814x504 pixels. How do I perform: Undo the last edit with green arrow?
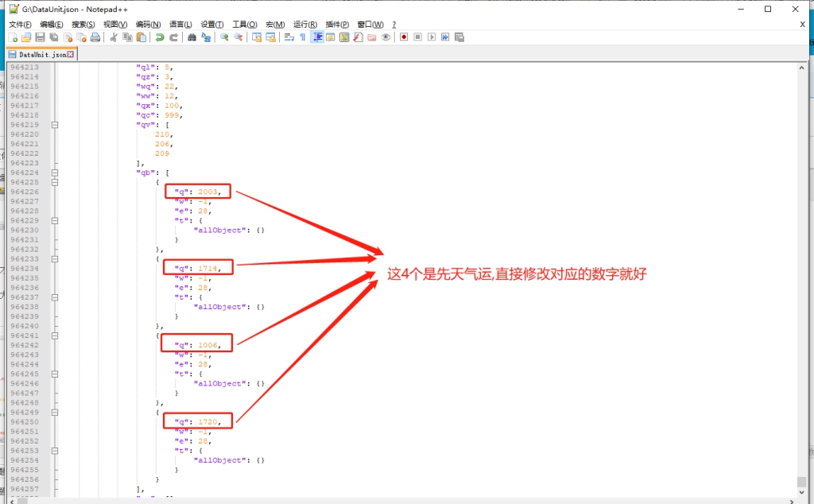pyautogui.click(x=160, y=37)
